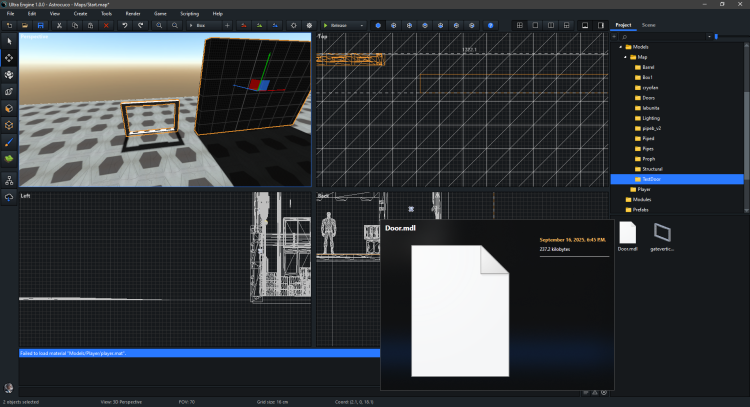
Task: Toggle the four-viewport layout button
Action: pyautogui.click(x=519, y=24)
